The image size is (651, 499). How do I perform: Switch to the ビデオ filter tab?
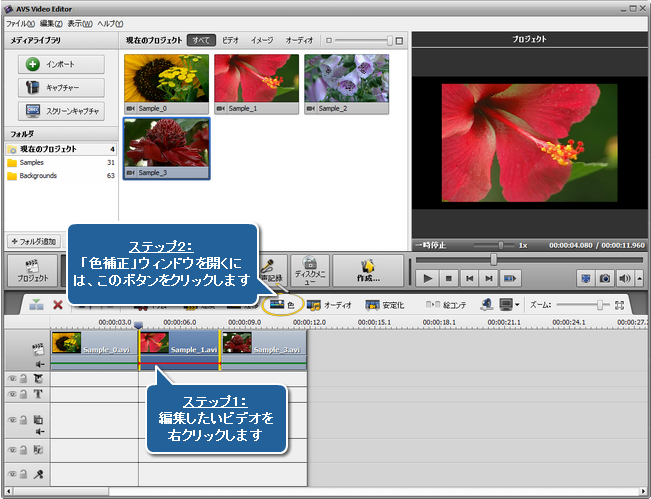point(230,40)
